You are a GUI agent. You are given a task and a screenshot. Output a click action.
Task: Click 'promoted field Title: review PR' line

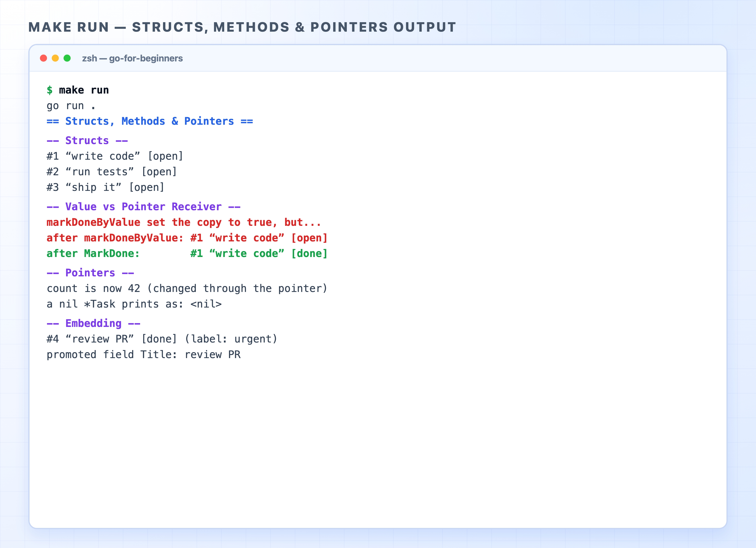point(144,355)
